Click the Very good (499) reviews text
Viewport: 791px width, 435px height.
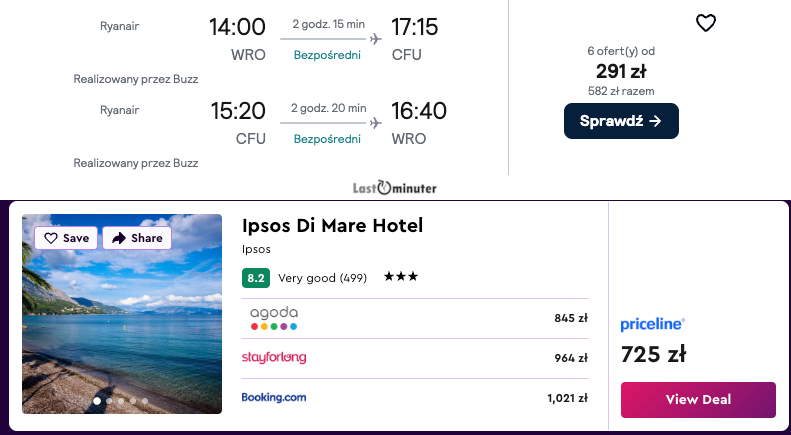click(320, 277)
